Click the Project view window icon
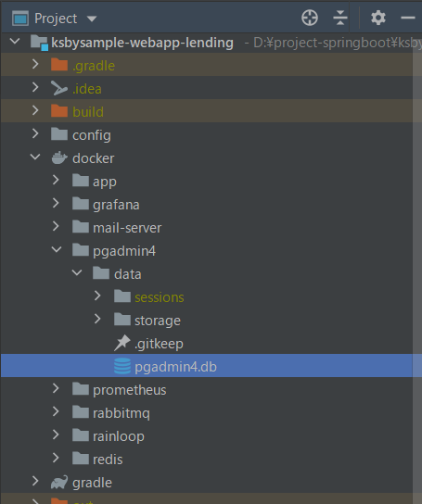Screen dimensions: 422x504 coord(20,19)
